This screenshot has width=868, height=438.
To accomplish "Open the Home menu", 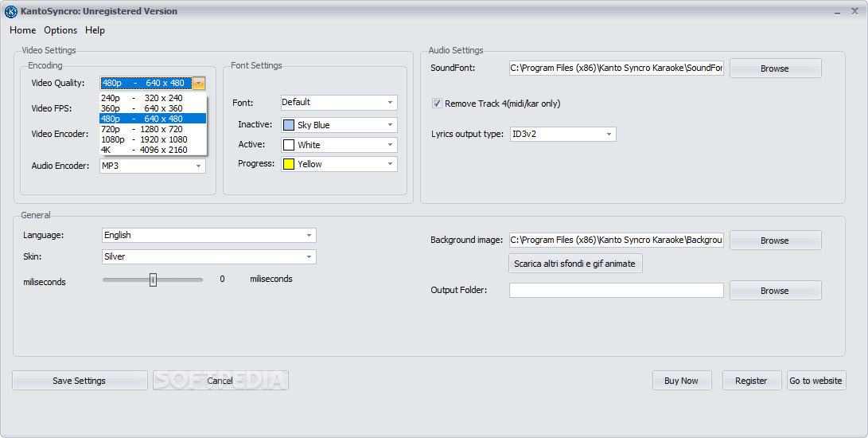I will click(x=23, y=30).
